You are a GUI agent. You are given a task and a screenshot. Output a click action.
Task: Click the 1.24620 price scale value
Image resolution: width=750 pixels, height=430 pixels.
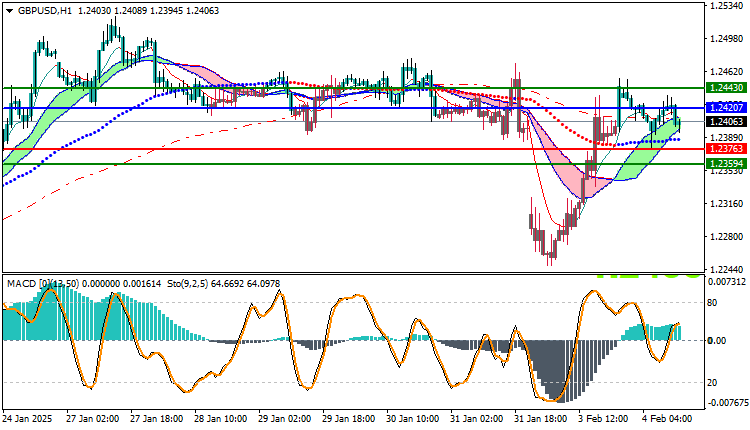click(727, 72)
